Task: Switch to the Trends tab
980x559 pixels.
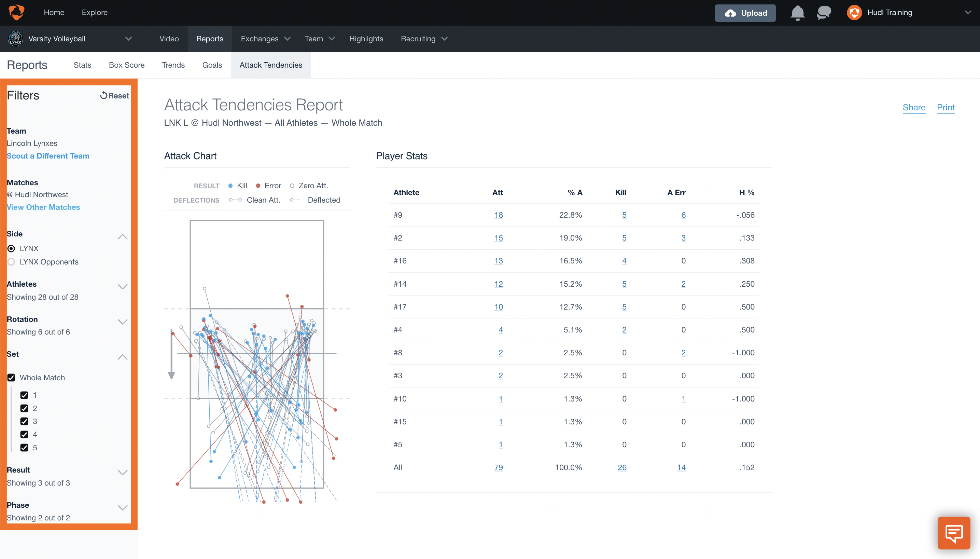Action: tap(173, 65)
